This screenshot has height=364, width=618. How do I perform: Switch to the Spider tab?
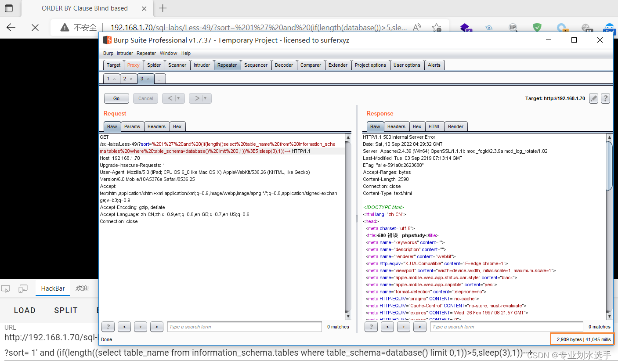tap(154, 65)
